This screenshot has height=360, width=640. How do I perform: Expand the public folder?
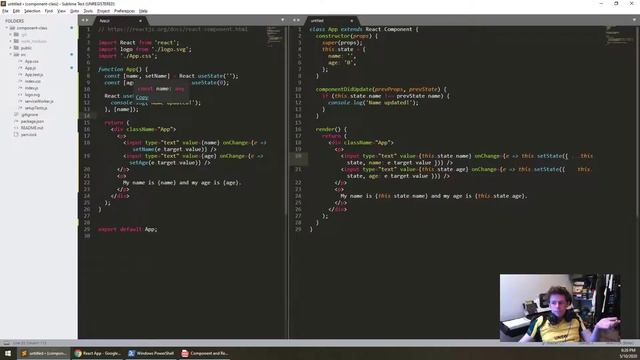point(11,48)
